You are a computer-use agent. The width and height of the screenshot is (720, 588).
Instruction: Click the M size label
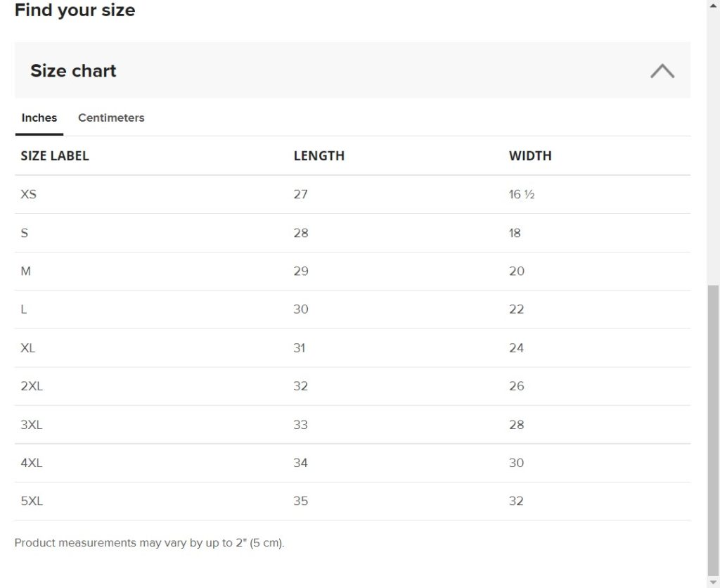[26, 271]
